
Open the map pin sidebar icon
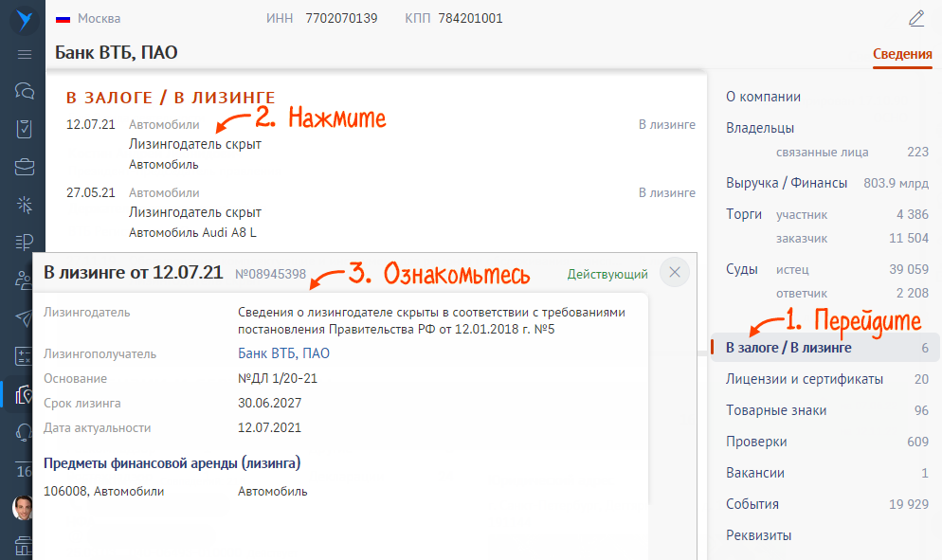coord(24,394)
